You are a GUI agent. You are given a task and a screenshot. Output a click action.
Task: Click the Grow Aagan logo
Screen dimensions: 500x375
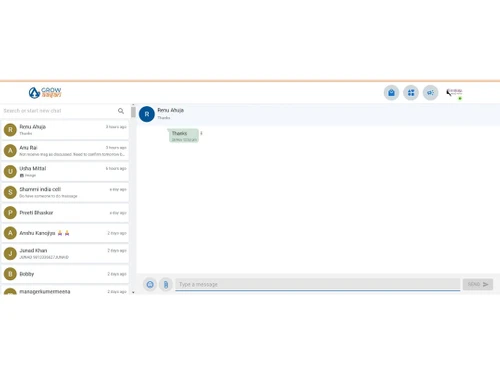(x=45, y=93)
